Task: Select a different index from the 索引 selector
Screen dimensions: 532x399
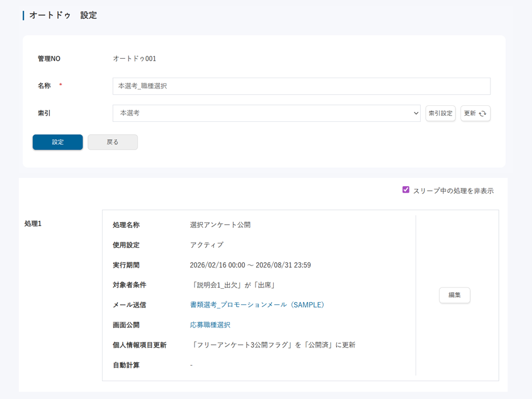Action: pyautogui.click(x=266, y=113)
